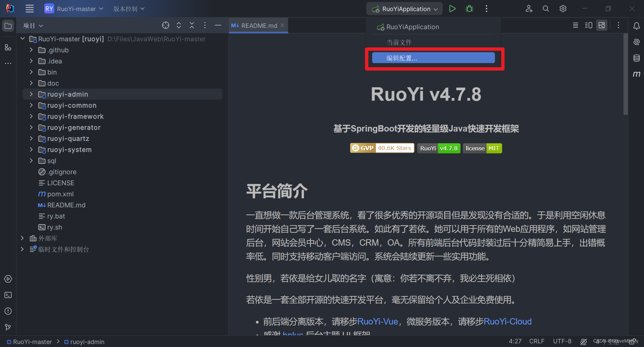Expand all in project tree
Screen dimensions: 644x347
point(179,25)
